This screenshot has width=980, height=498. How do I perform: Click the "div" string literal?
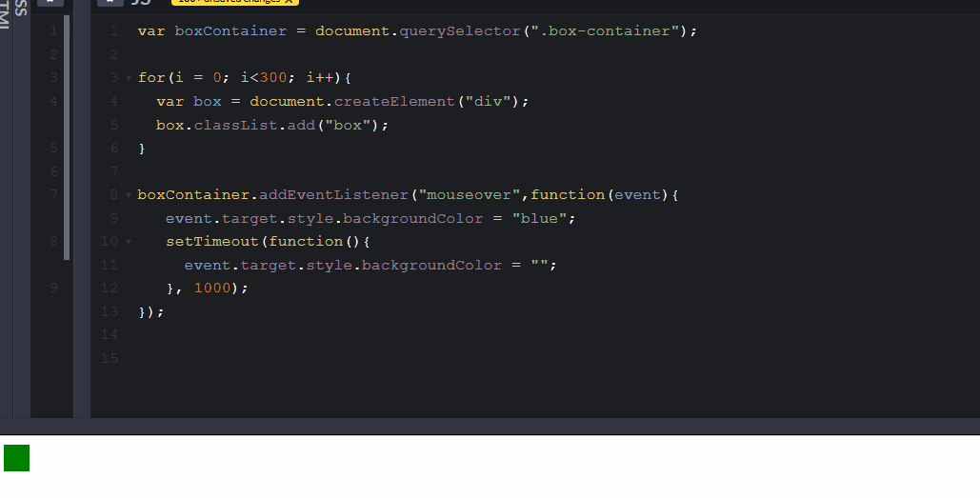(489, 101)
